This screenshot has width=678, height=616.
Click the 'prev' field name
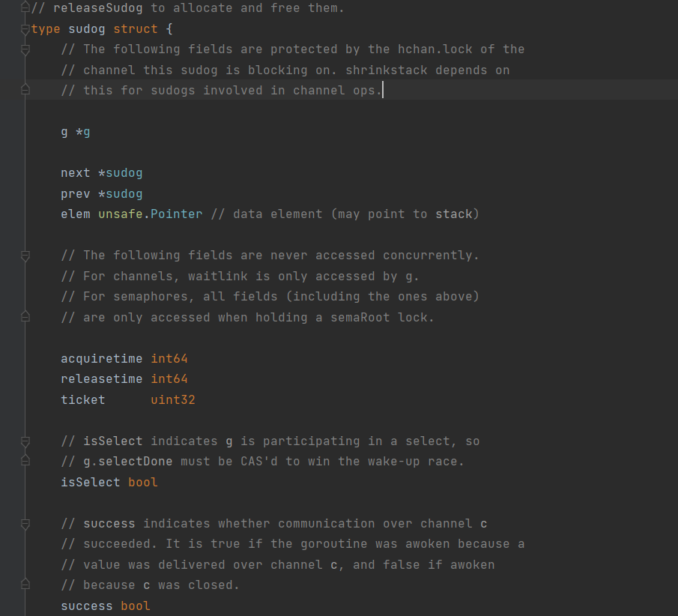75,194
